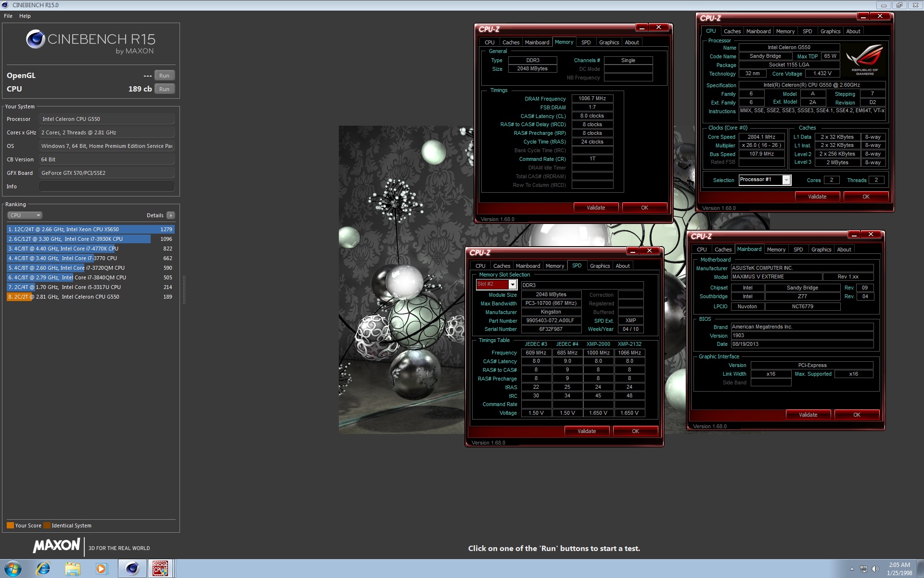The width and height of the screenshot is (924, 578).
Task: Click the Core Speed value 2804.1 MHz
Action: tap(761, 137)
